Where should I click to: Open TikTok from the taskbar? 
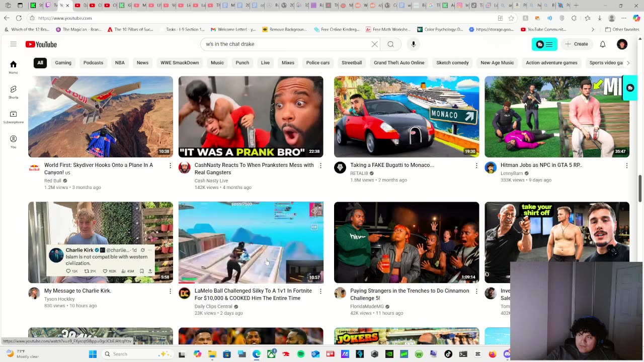coord(448,354)
